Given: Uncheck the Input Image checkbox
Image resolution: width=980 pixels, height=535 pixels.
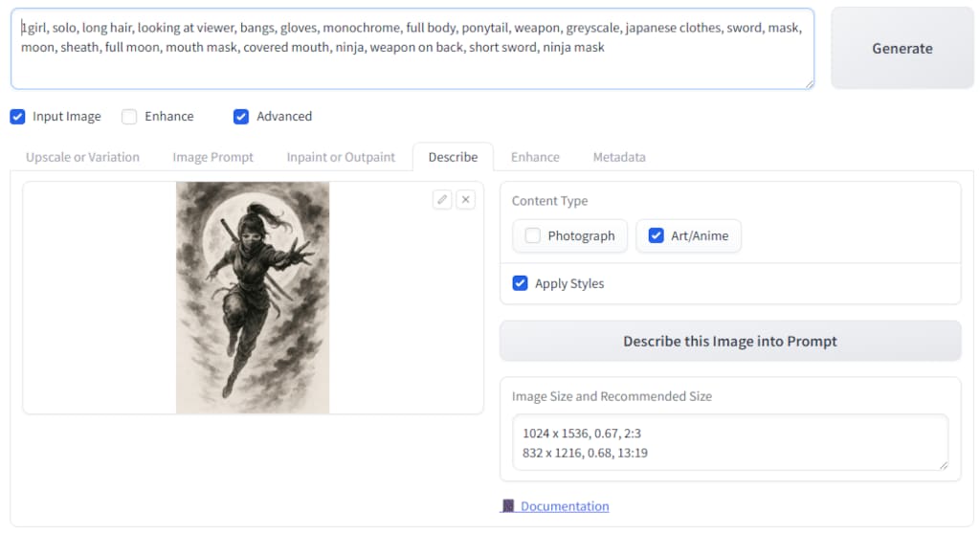Looking at the screenshot, I should (17, 117).
